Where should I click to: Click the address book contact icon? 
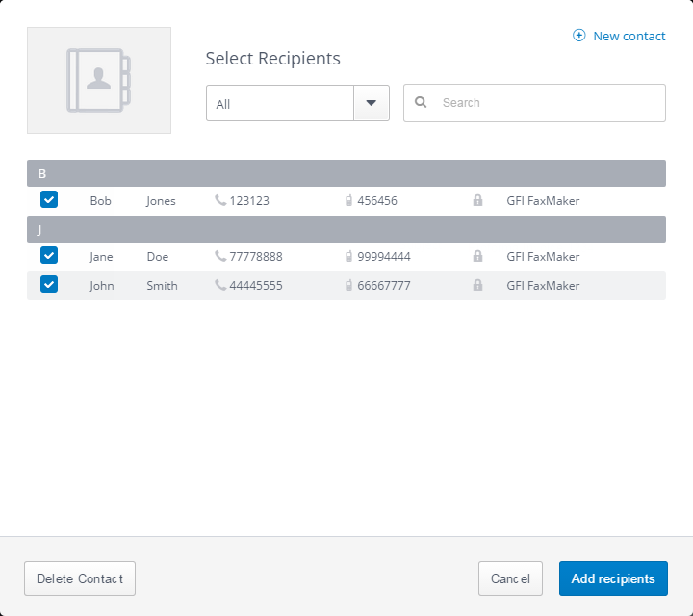98,80
